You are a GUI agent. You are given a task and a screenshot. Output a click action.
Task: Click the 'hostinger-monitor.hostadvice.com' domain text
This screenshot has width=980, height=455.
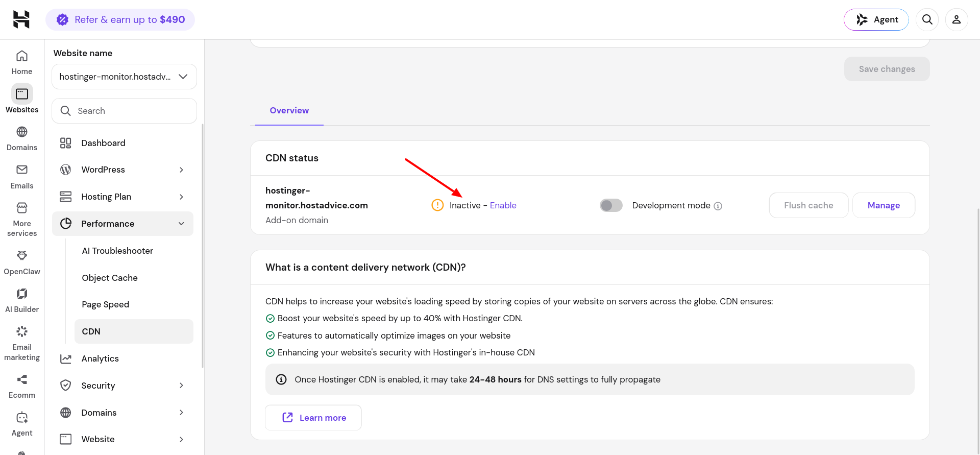(x=316, y=198)
